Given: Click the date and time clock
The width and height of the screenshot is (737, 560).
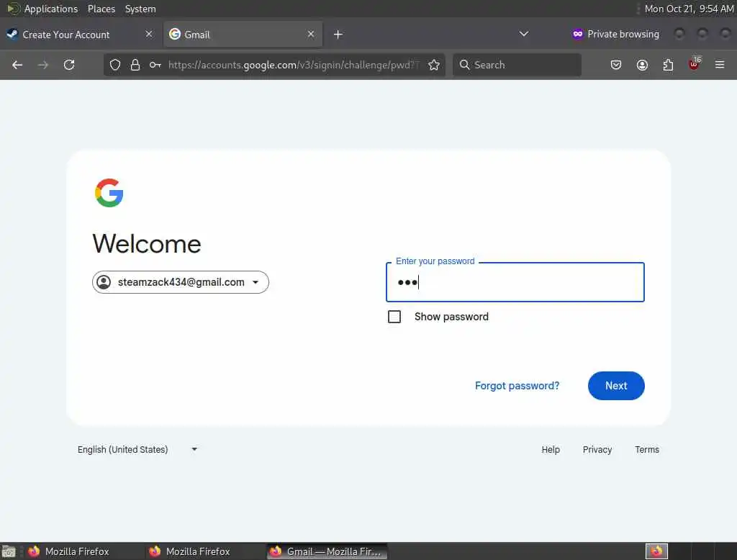Looking at the screenshot, I should (689, 9).
